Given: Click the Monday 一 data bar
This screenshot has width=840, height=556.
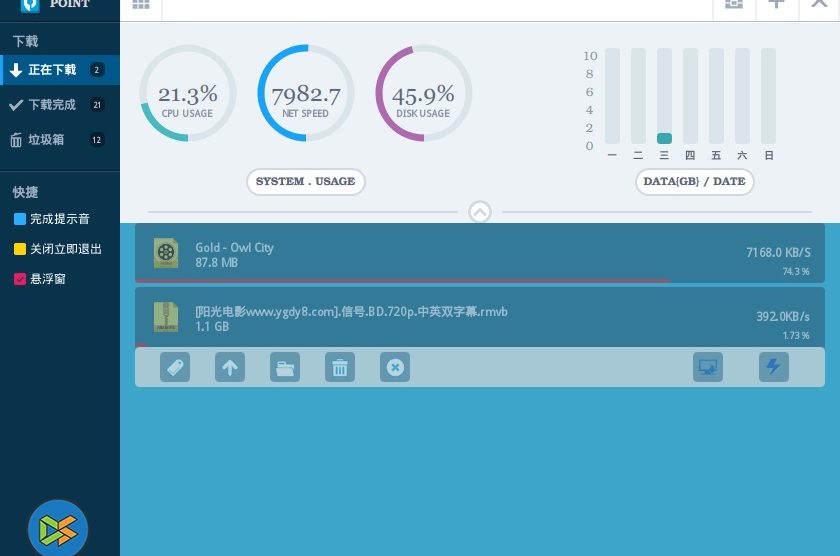Looking at the screenshot, I should click(x=612, y=96).
